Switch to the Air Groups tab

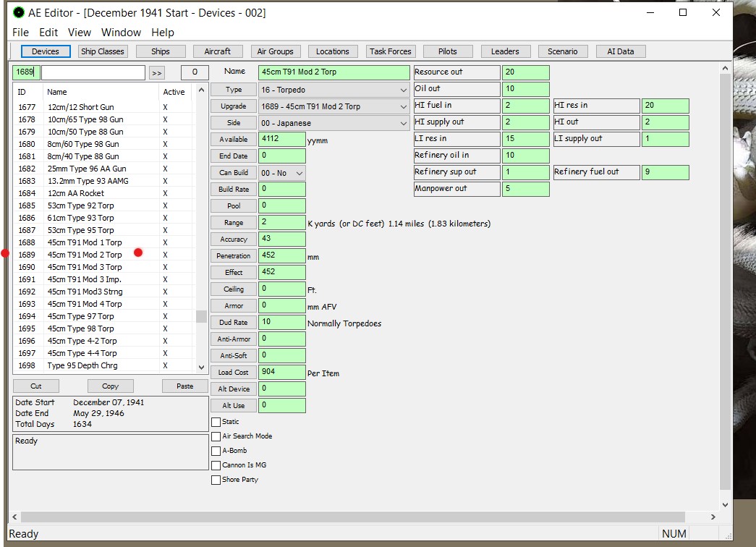click(x=275, y=51)
